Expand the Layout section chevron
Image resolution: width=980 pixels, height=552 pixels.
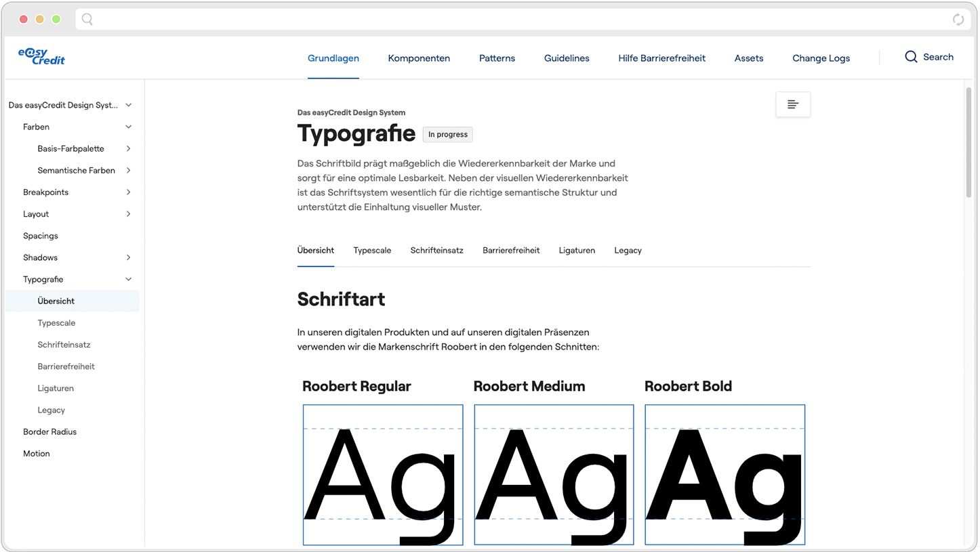(x=128, y=214)
